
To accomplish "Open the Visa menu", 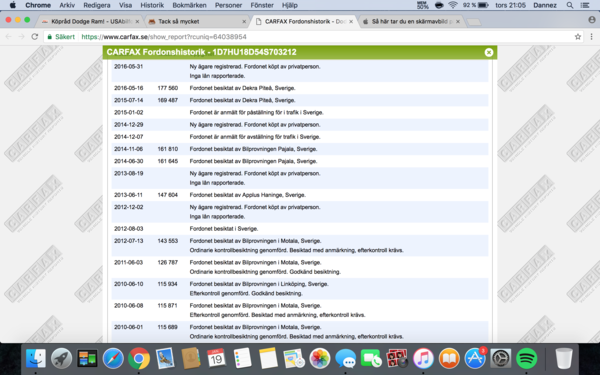I will (126, 5).
